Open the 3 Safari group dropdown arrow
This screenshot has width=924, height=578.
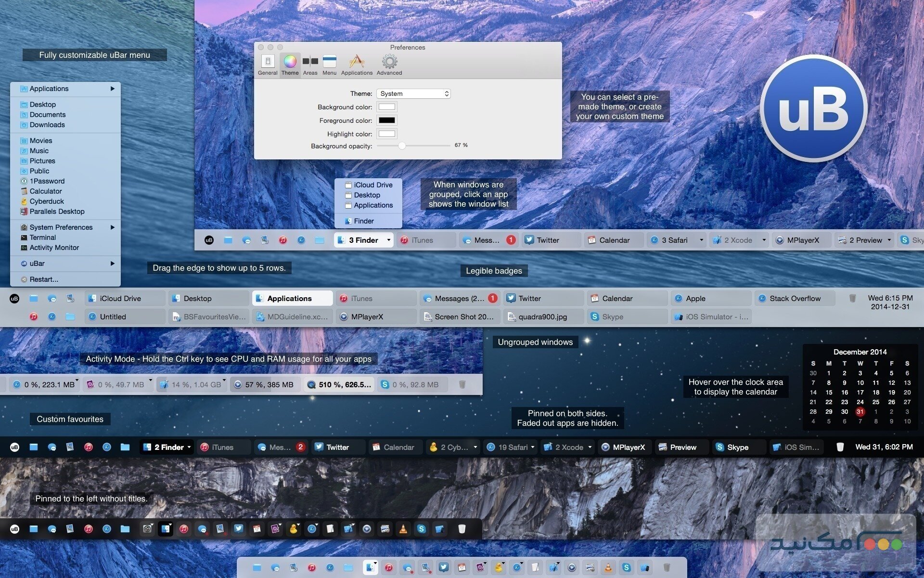click(x=701, y=240)
